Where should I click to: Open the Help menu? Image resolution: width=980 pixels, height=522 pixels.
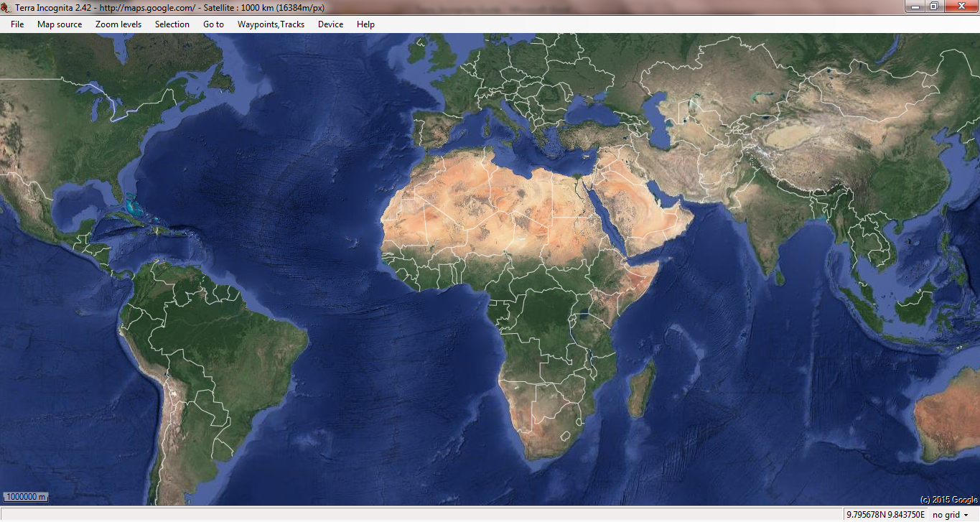[365, 24]
